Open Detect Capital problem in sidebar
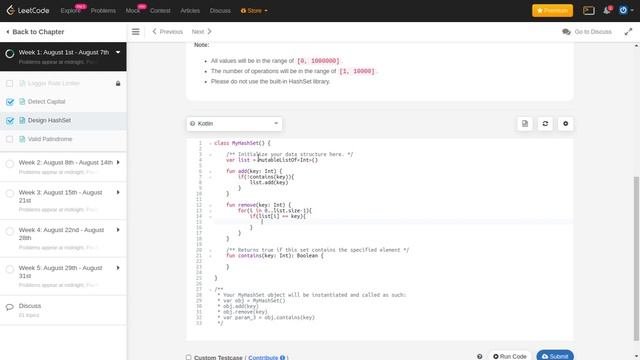This screenshot has height=360, width=640. click(x=47, y=101)
